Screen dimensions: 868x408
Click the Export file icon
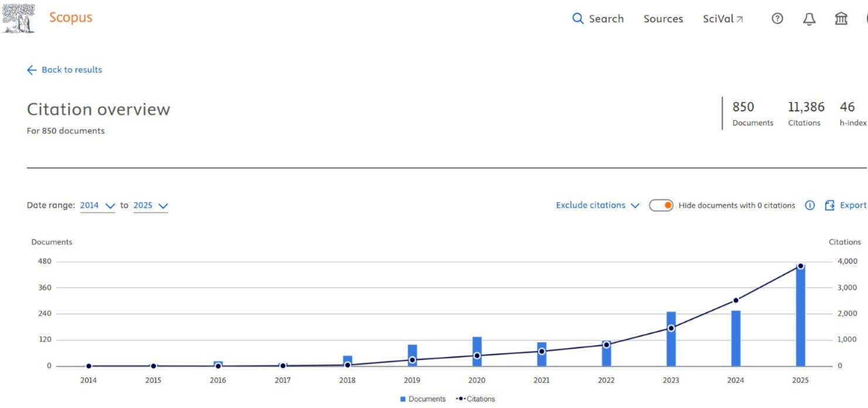tap(829, 205)
